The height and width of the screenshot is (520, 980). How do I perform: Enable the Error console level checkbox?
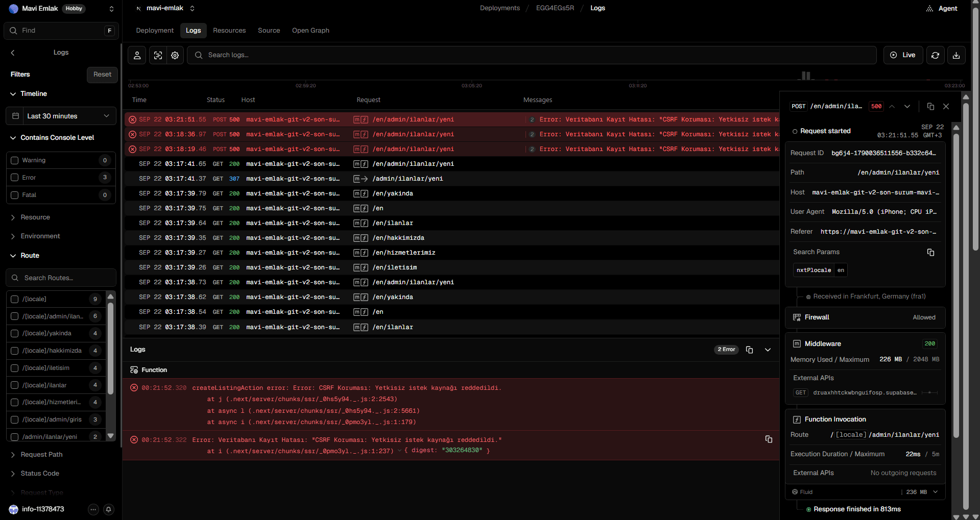[15, 178]
